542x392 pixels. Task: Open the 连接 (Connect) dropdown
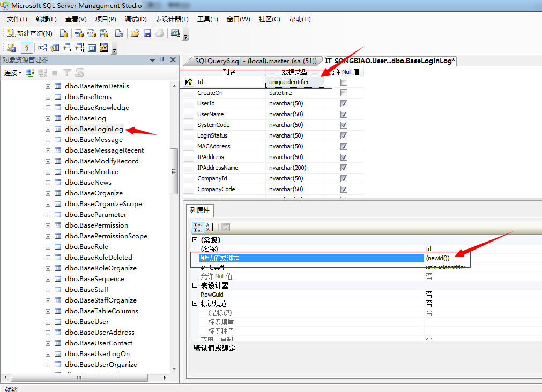click(13, 72)
